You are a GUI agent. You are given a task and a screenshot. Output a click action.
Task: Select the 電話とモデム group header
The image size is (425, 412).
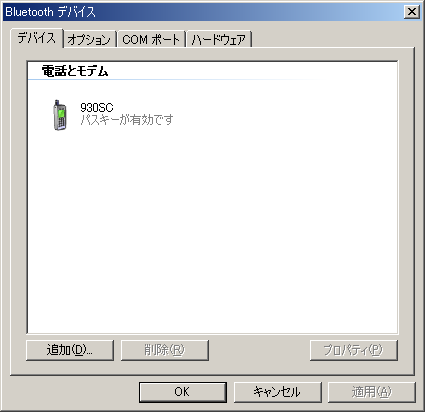75,71
